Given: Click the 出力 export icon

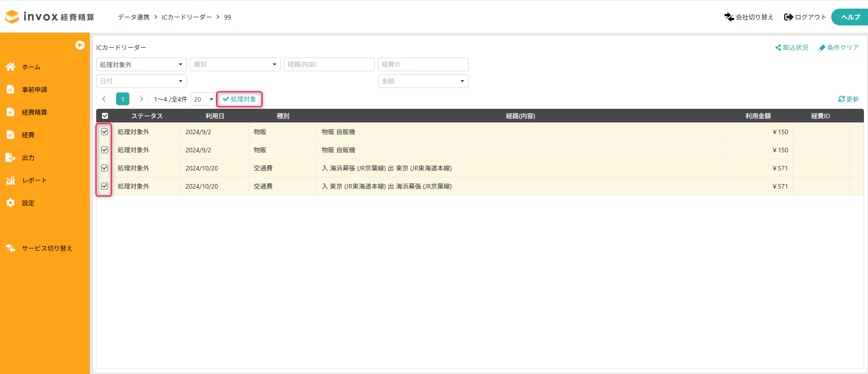Looking at the screenshot, I should pyautogui.click(x=10, y=157).
